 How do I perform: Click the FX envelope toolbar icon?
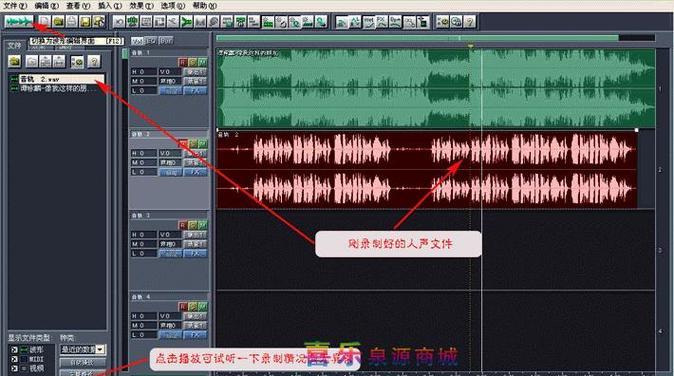382,21
